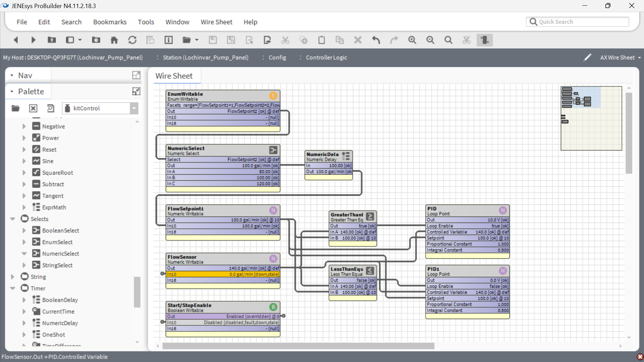Open the kitControl palette dropdown
The height and width of the screenshot is (362, 644).
[x=134, y=108]
